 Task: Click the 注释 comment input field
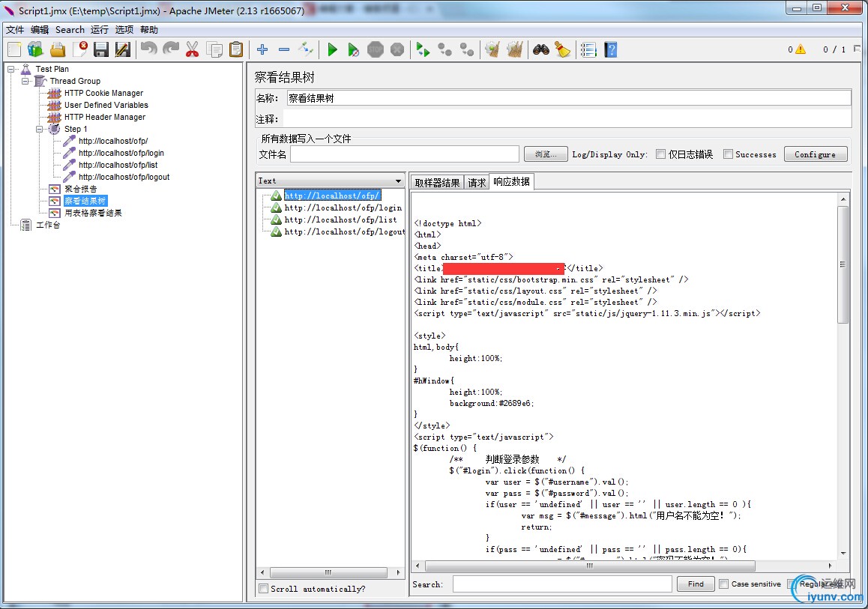point(567,119)
